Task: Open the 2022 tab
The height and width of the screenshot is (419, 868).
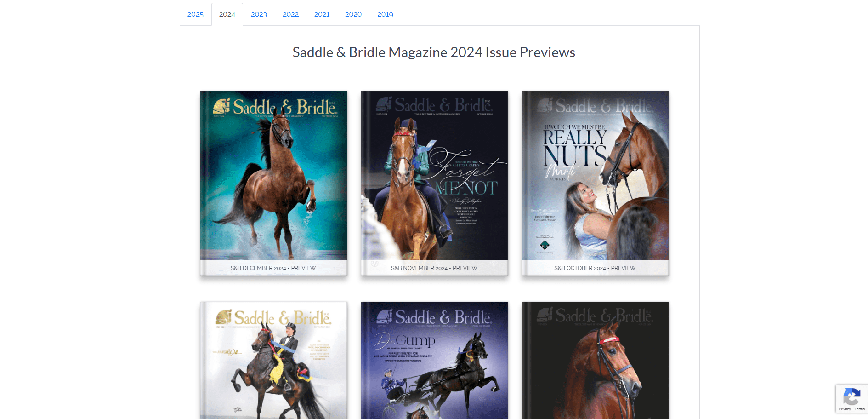Action: [290, 14]
